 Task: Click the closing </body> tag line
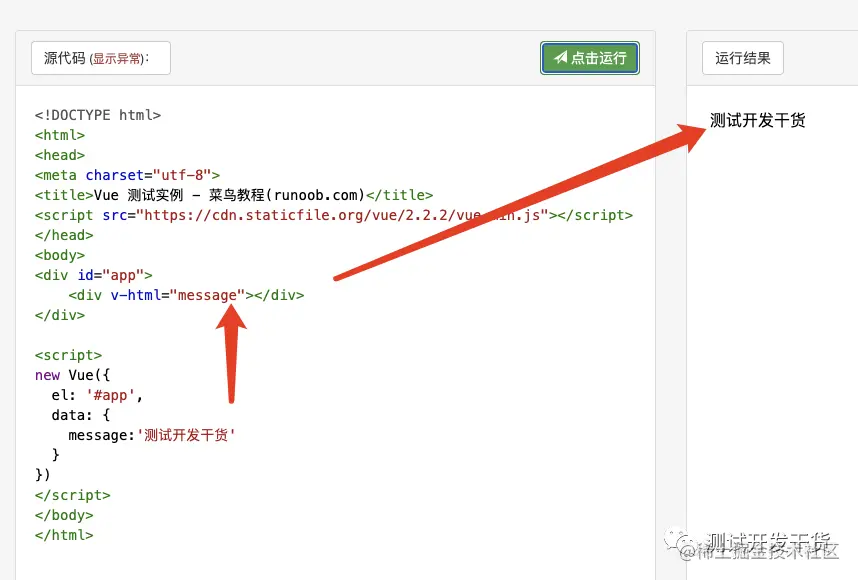click(x=64, y=515)
